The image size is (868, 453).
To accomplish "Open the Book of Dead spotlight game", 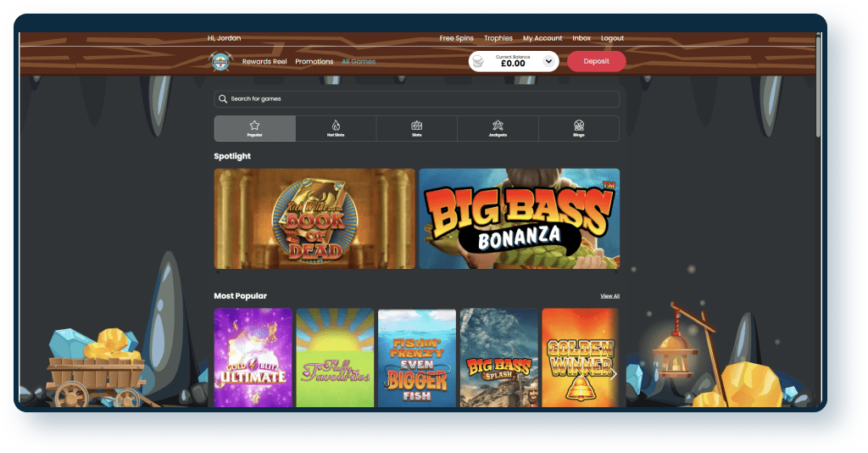I will (x=314, y=218).
